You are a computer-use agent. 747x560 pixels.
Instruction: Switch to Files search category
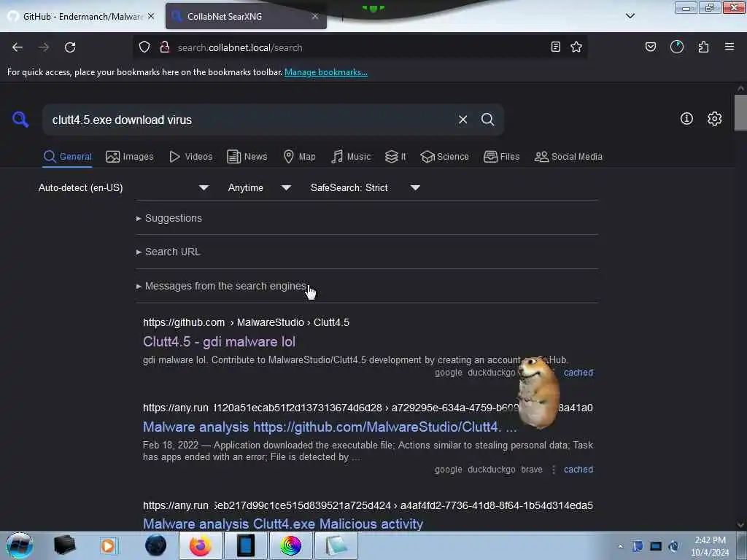pyautogui.click(x=501, y=157)
